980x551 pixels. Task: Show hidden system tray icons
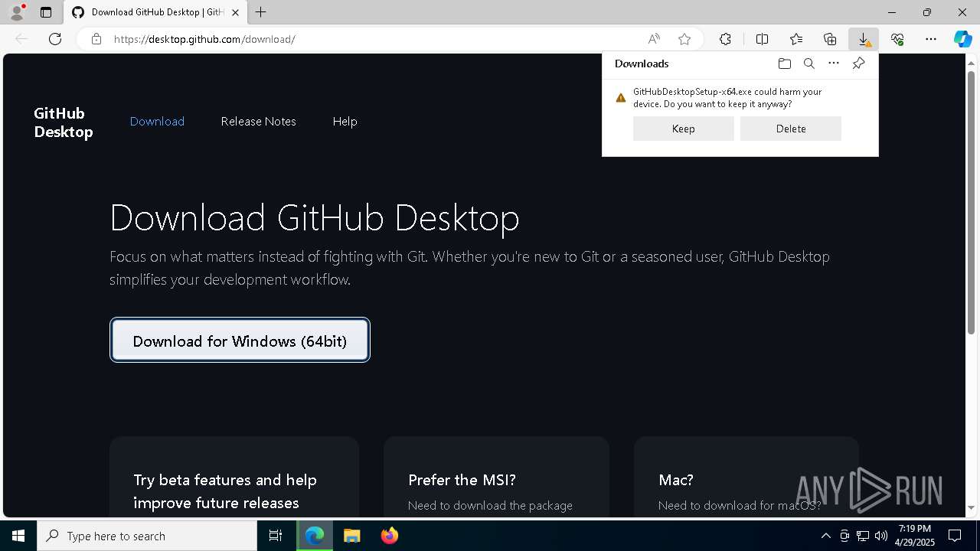[825, 536]
